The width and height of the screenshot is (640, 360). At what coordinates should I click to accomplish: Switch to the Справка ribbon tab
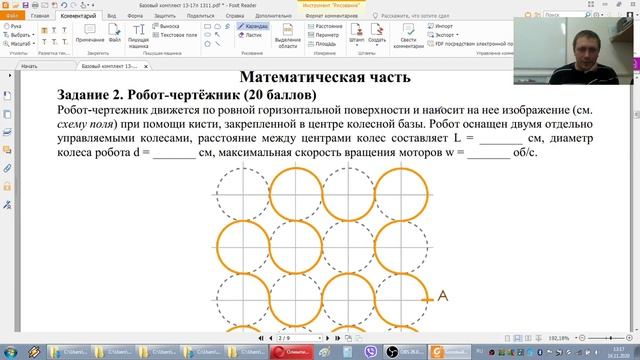(235, 16)
